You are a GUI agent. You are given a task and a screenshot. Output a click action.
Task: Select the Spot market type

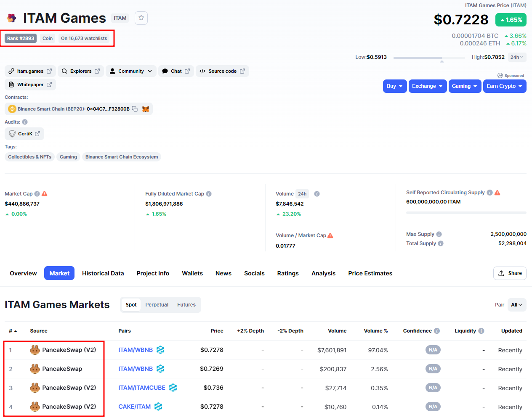(x=131, y=305)
